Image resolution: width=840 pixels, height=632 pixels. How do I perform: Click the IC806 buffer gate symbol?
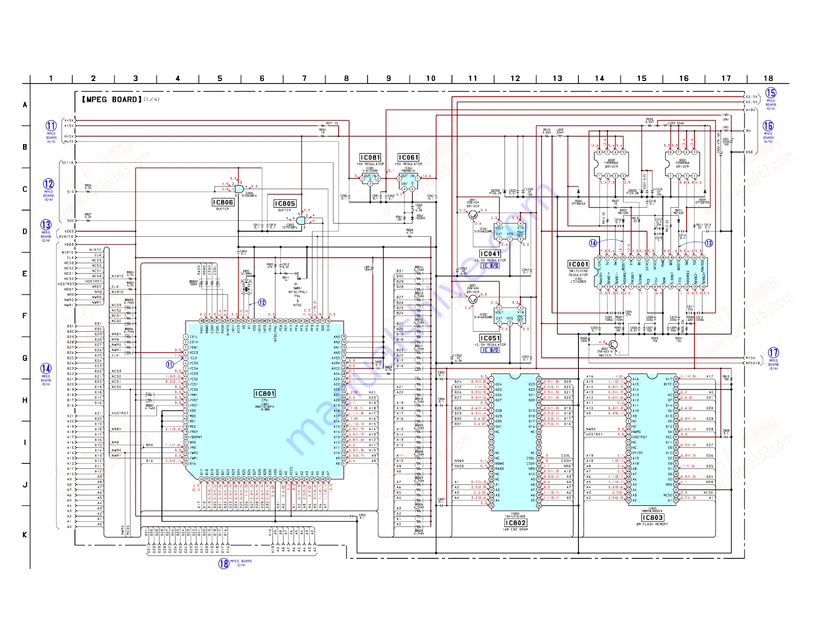(239, 188)
